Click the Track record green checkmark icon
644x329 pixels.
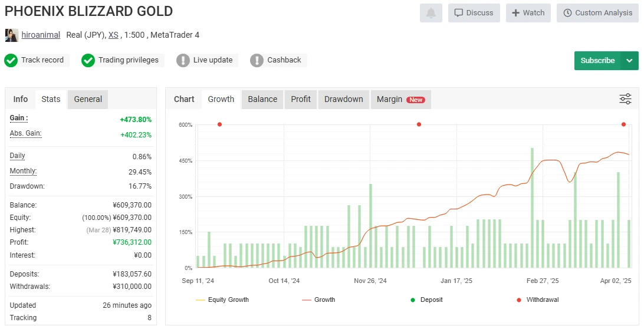(11, 60)
